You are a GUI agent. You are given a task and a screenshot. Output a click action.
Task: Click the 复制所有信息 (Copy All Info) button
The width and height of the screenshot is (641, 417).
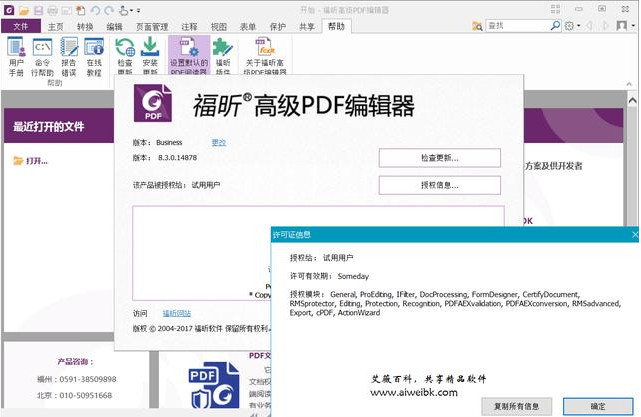(x=517, y=406)
